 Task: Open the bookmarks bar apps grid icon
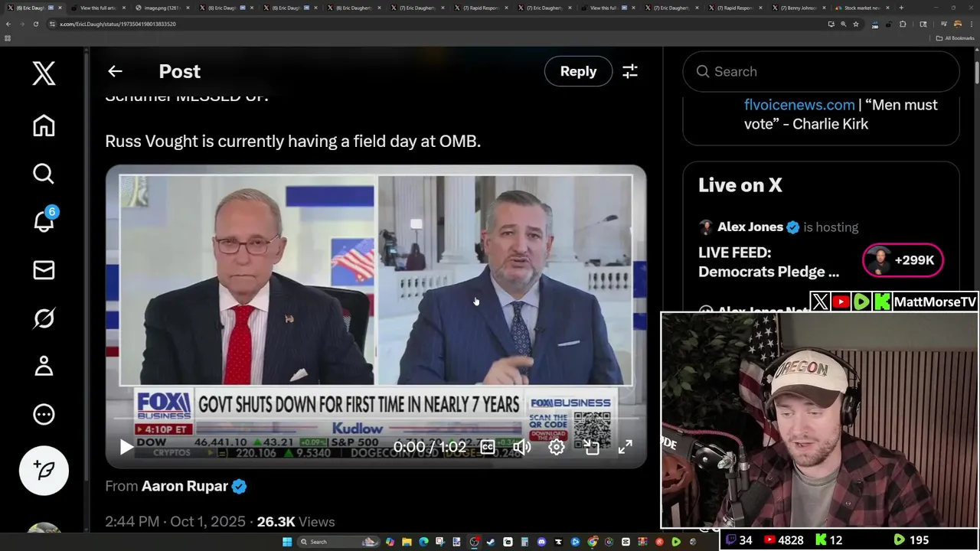pyautogui.click(x=8, y=38)
